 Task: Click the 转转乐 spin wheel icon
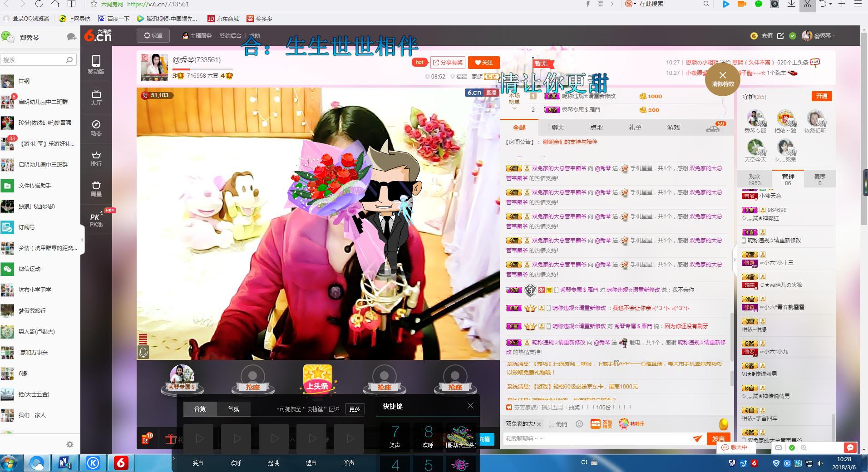631,424
